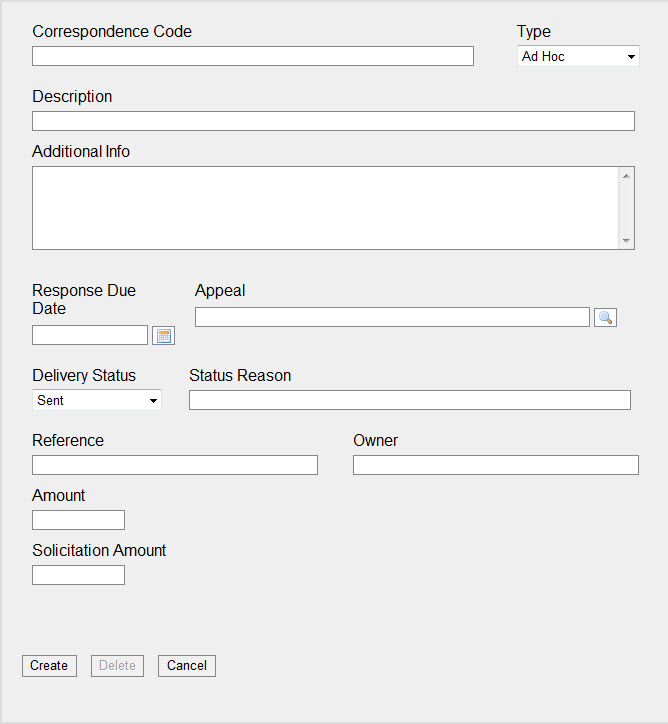Focus the Correspondence Code text field
This screenshot has width=668, height=724.
[x=253, y=56]
